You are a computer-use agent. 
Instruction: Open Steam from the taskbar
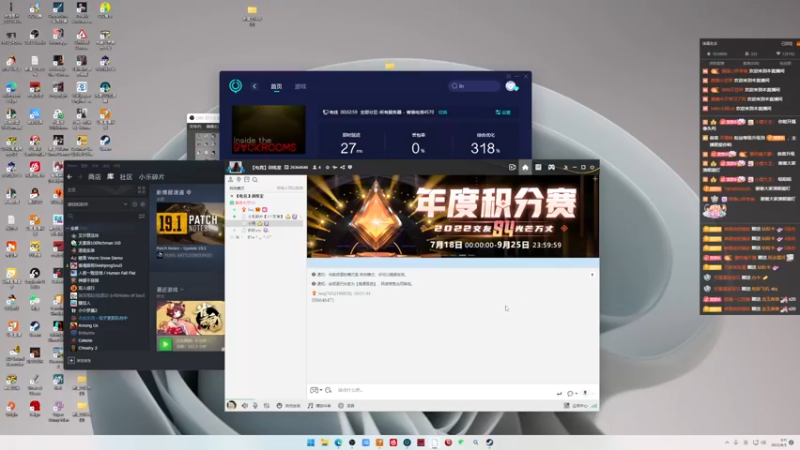[x=489, y=442]
